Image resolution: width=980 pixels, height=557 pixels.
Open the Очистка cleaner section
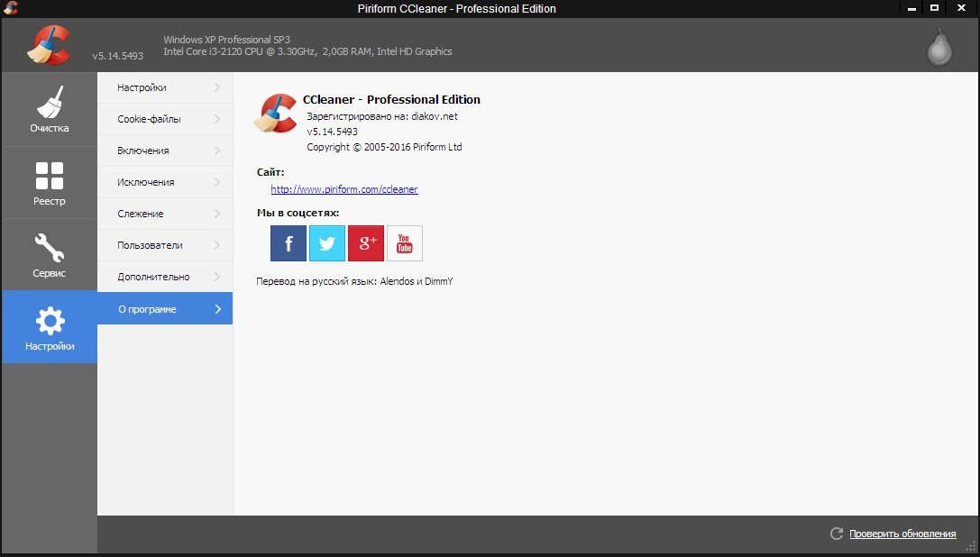coord(50,109)
